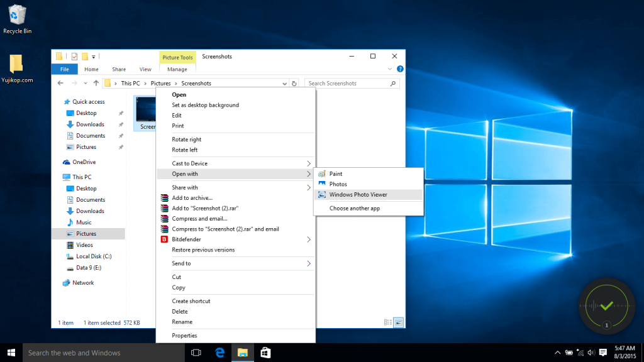Launch Microsoft Edge from taskbar
This screenshot has width=644, height=362.
pyautogui.click(x=219, y=353)
